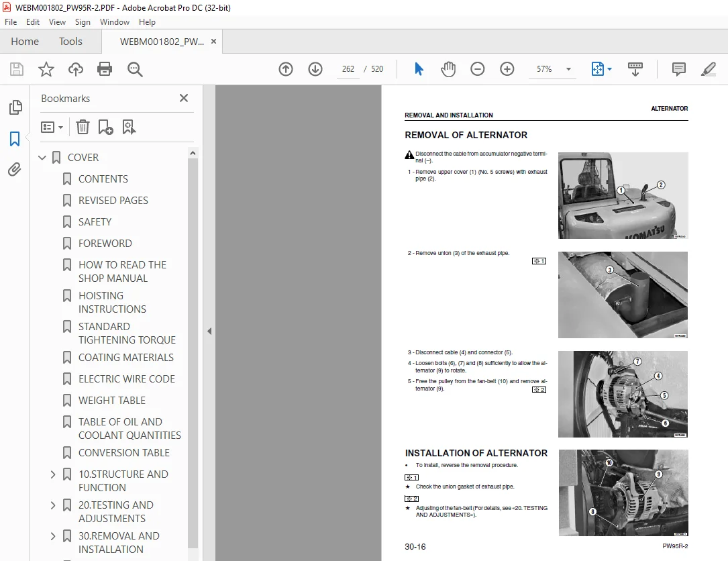Add a new bookmark icon
The height and width of the screenshot is (561, 728).
coord(105,127)
